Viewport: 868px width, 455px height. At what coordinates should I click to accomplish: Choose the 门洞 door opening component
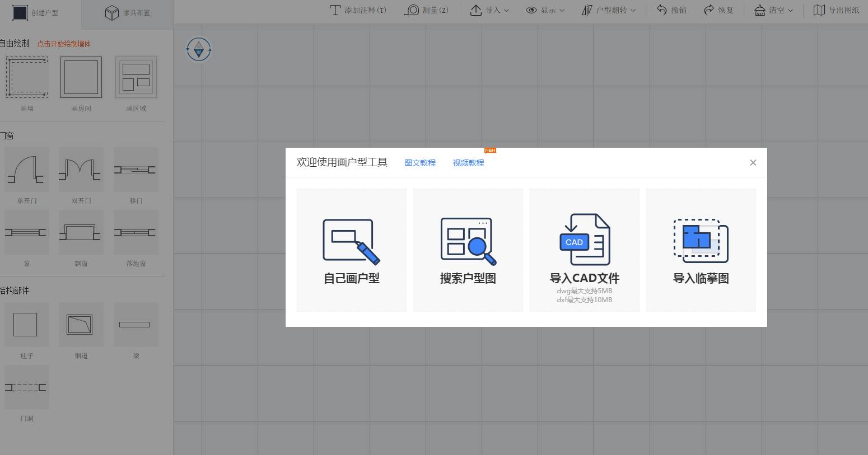tap(27, 387)
